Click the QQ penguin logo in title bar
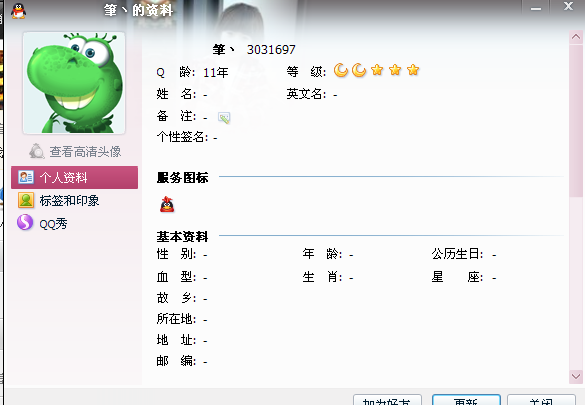 [18, 11]
